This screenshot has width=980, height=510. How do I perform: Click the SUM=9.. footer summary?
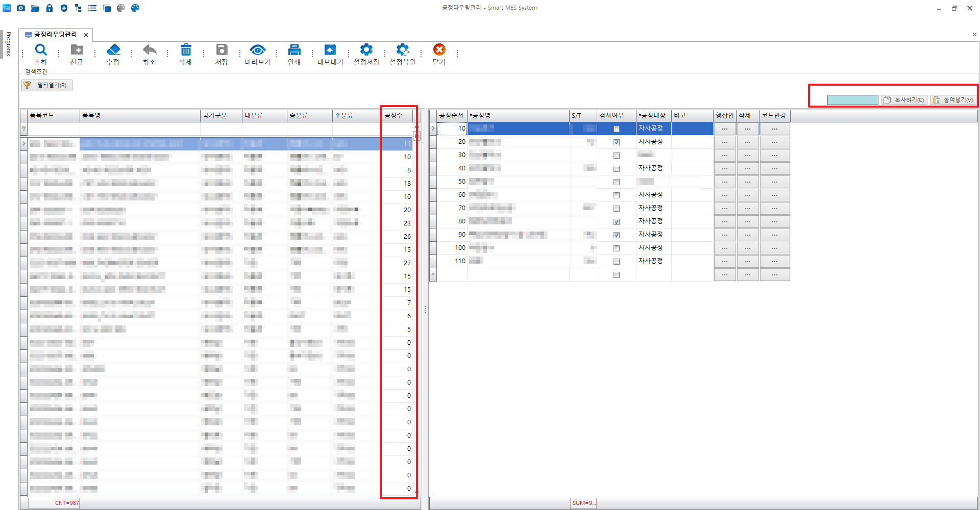tap(583, 503)
